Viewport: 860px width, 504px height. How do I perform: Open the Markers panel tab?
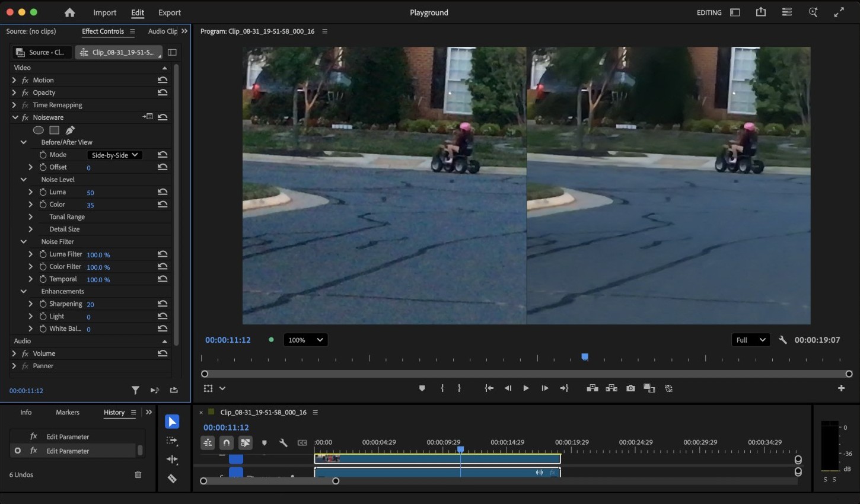click(68, 413)
